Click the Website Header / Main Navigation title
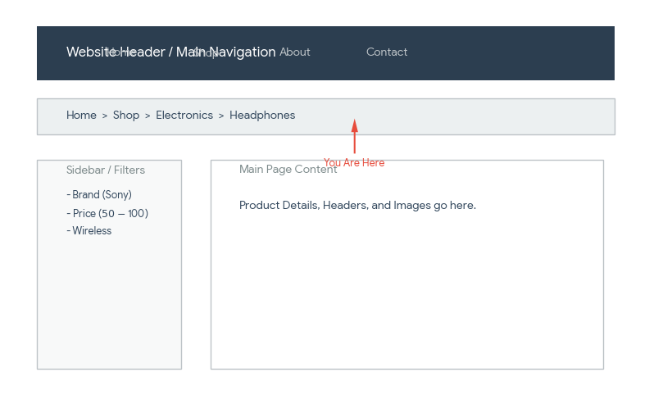The width and height of the screenshot is (652, 395). tap(171, 52)
